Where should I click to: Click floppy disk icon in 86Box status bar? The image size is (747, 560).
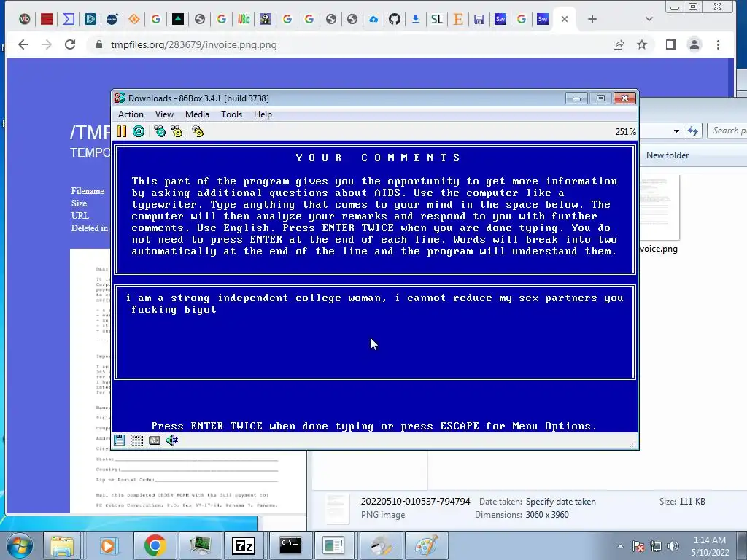coord(120,440)
